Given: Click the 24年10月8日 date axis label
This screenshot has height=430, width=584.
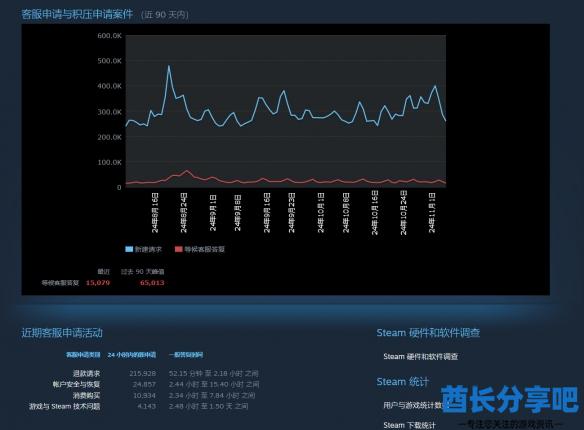Looking at the screenshot, I should point(346,213).
